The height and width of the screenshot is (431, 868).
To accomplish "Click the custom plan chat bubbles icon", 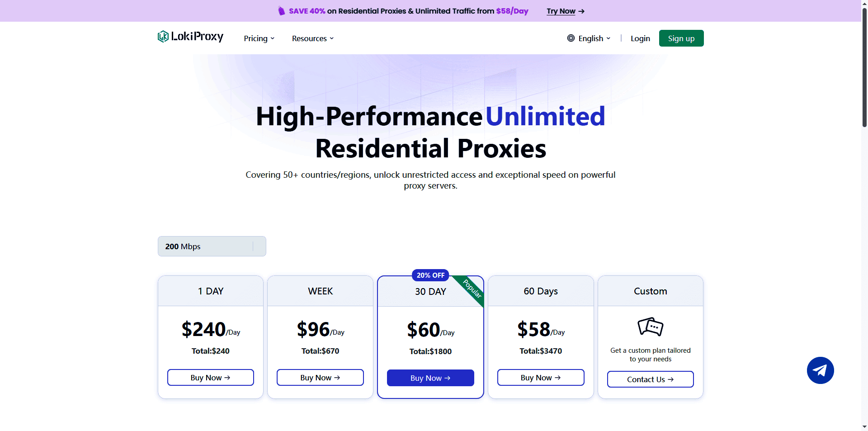I will [x=650, y=327].
